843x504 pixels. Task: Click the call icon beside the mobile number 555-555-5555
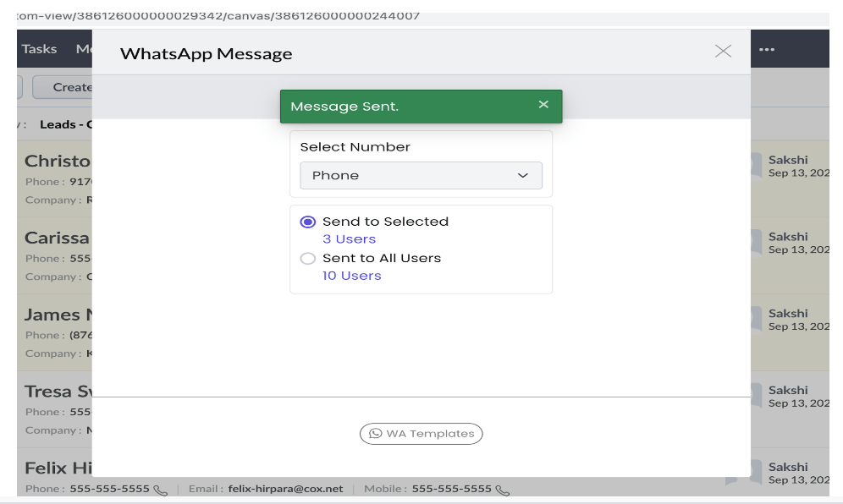(499, 489)
